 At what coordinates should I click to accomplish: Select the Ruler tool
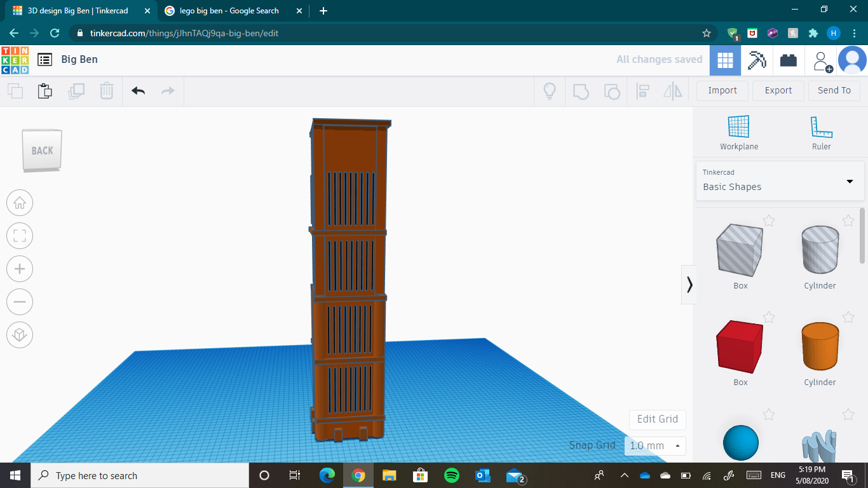(821, 133)
